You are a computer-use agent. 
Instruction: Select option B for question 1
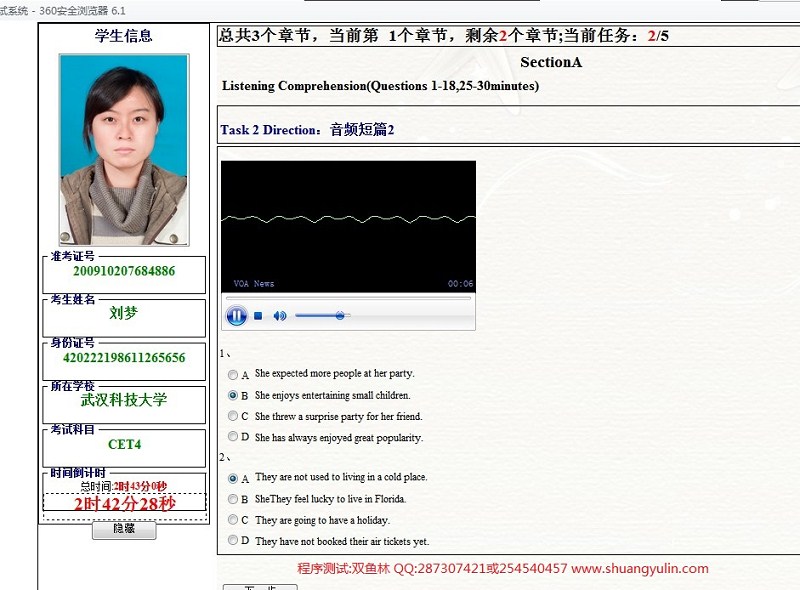[x=233, y=396]
